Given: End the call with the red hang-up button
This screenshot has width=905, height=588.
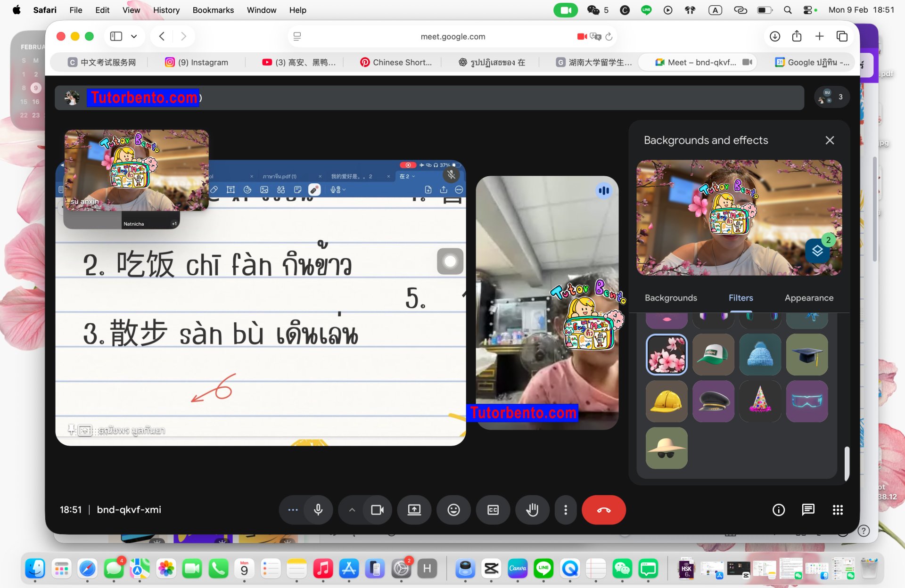Looking at the screenshot, I should pos(604,510).
